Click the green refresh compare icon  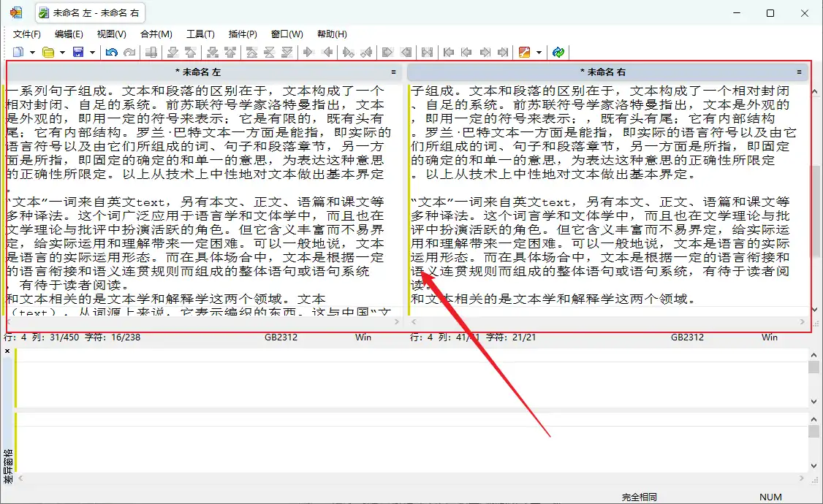(557, 52)
